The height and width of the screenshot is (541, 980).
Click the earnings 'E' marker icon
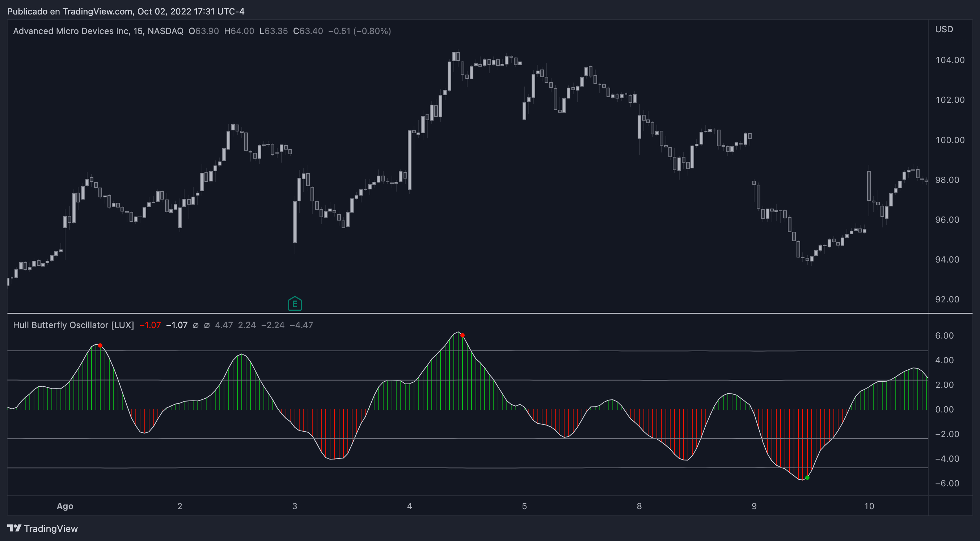point(295,303)
